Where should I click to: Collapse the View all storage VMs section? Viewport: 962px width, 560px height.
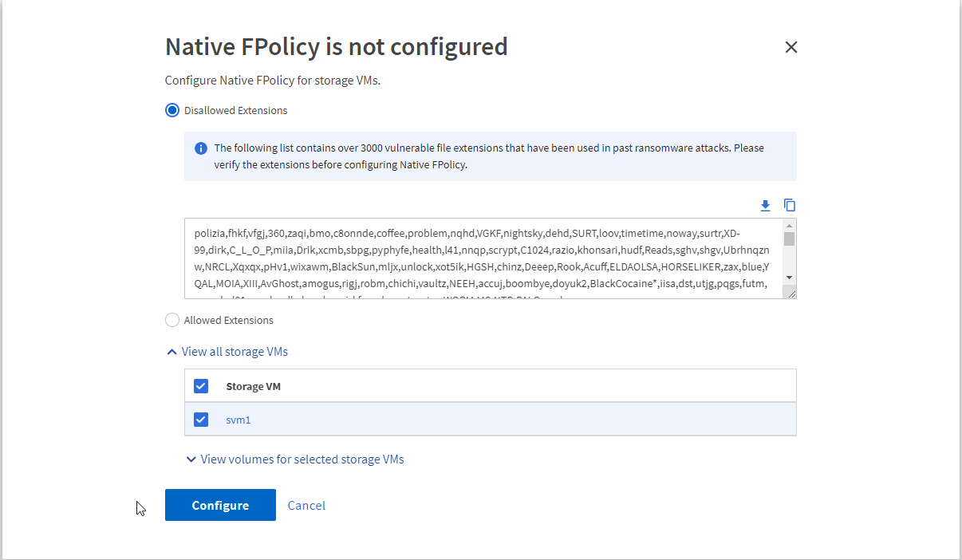click(235, 351)
